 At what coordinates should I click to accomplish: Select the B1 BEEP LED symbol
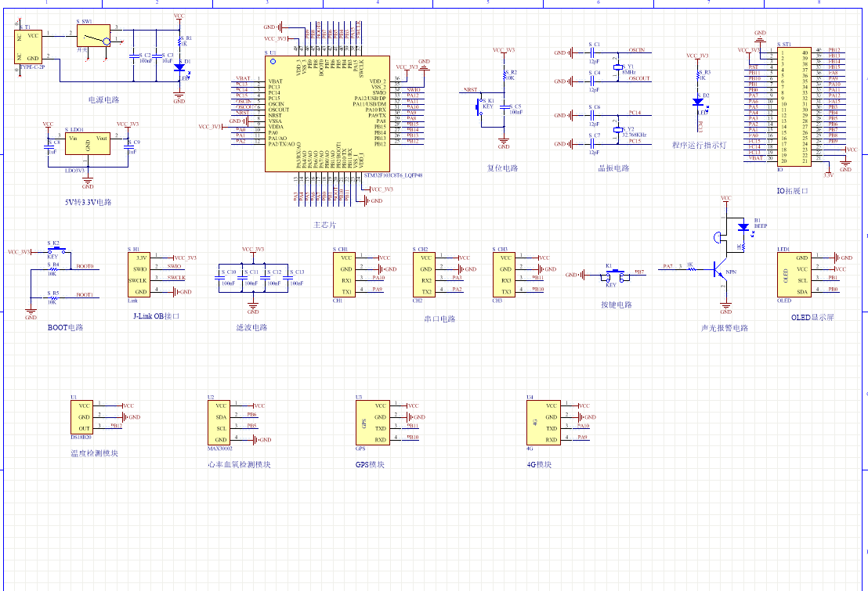pos(743,227)
